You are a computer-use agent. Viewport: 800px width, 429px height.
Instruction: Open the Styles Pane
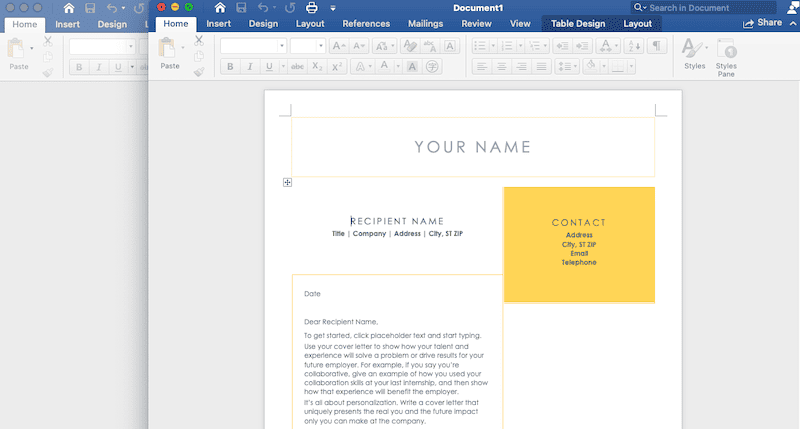click(727, 52)
